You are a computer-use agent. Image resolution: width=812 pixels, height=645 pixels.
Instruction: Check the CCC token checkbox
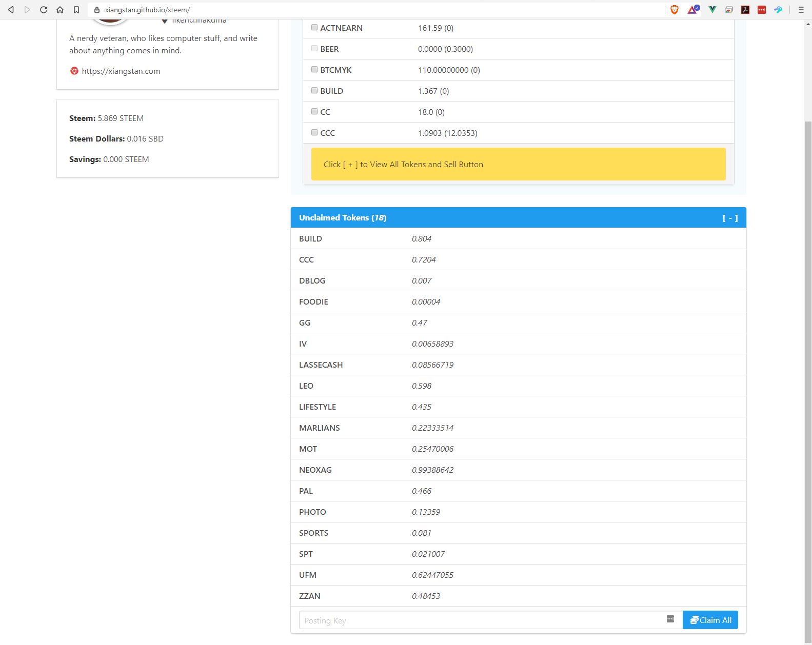pos(314,132)
